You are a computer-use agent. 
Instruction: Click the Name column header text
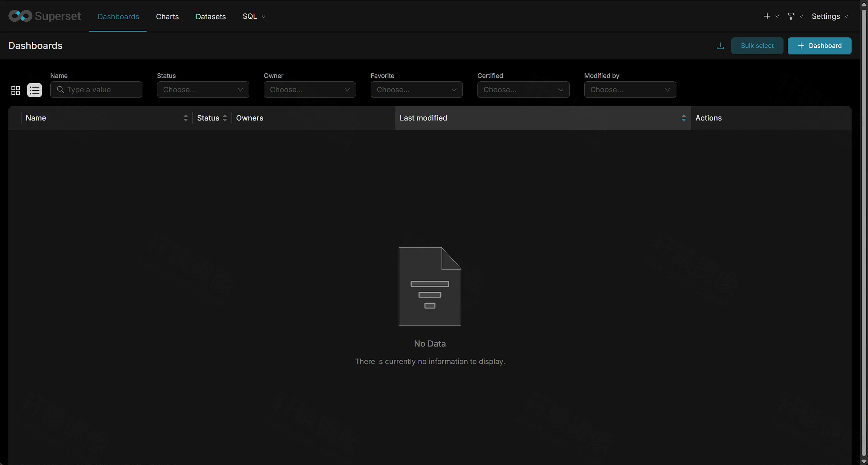tap(36, 118)
